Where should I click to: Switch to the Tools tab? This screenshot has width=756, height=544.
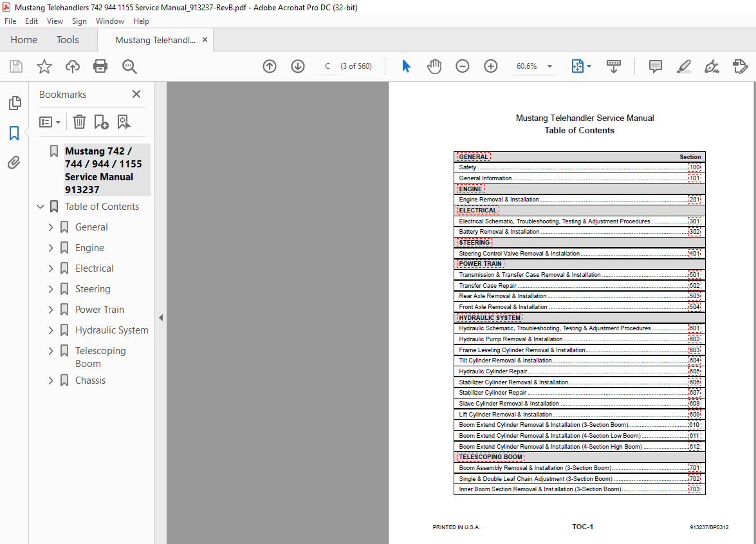tap(68, 39)
